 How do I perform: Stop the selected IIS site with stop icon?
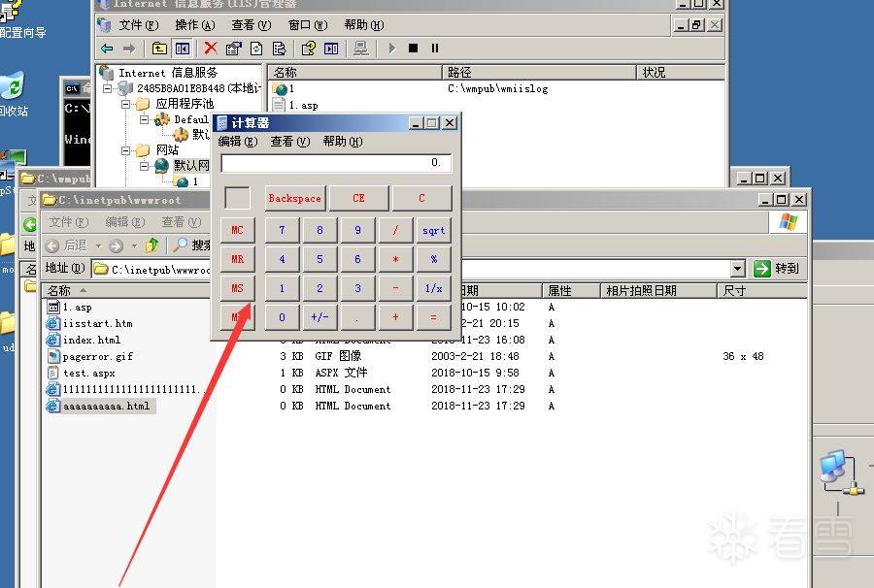(413, 49)
